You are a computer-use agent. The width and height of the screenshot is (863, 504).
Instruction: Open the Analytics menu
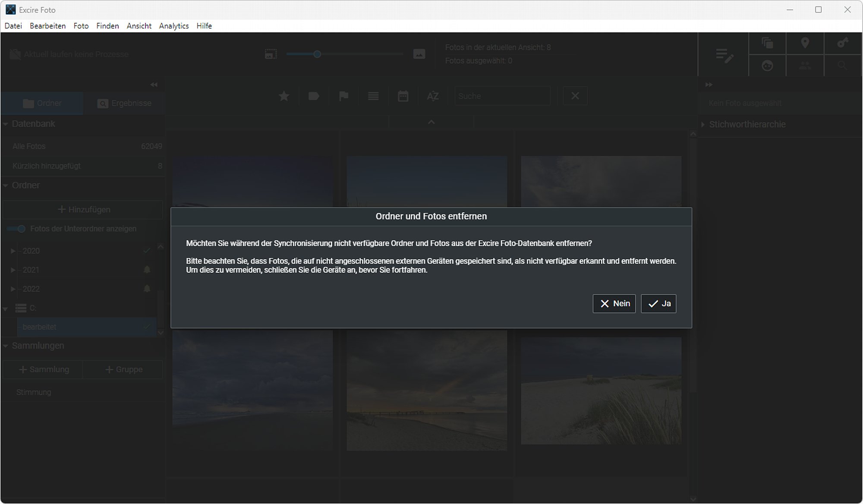[x=174, y=26]
